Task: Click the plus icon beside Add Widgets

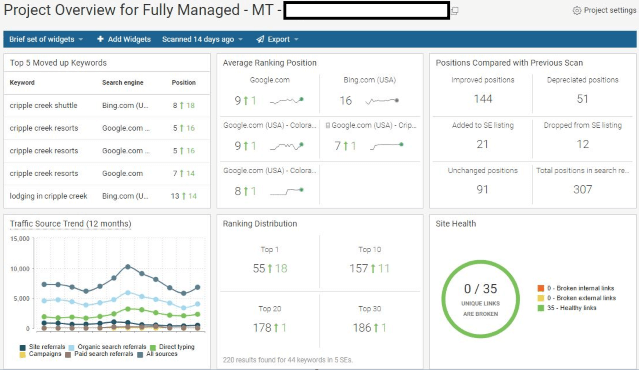Action: point(100,39)
